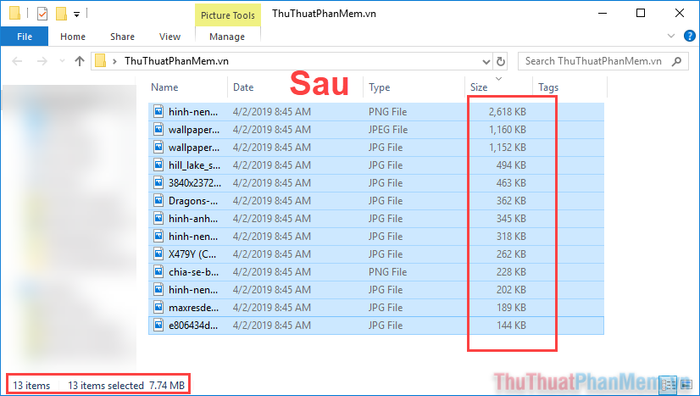Select the hinh-nen file sized 202 KB

(376, 290)
